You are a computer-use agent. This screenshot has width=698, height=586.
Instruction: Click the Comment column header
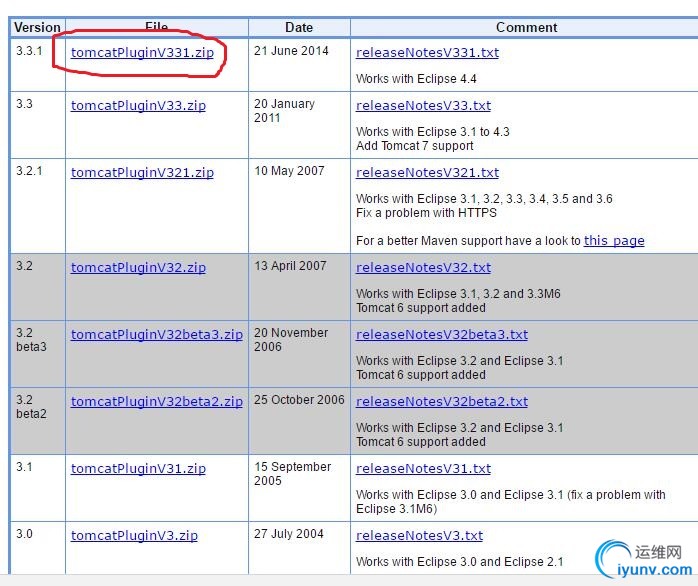(527, 28)
